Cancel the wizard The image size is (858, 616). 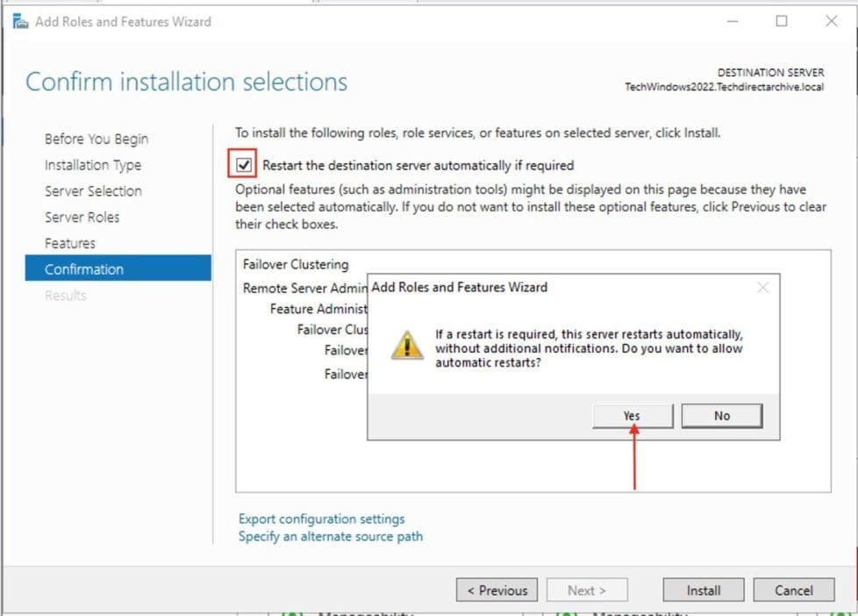(794, 591)
